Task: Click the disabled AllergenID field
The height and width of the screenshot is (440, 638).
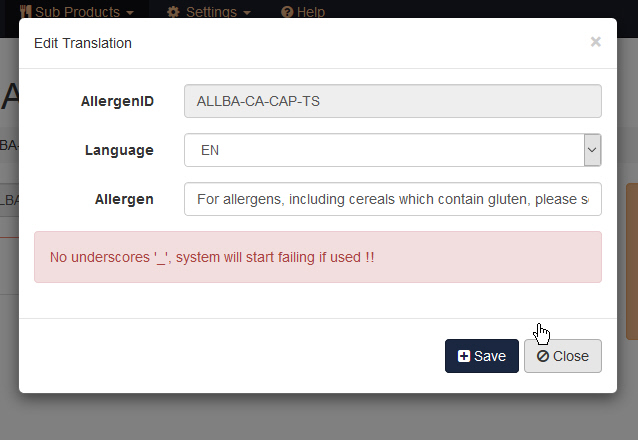Action: pos(393,101)
